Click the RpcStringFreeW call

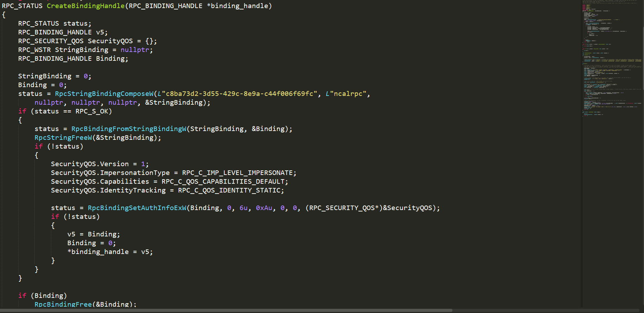pyautogui.click(x=63, y=138)
